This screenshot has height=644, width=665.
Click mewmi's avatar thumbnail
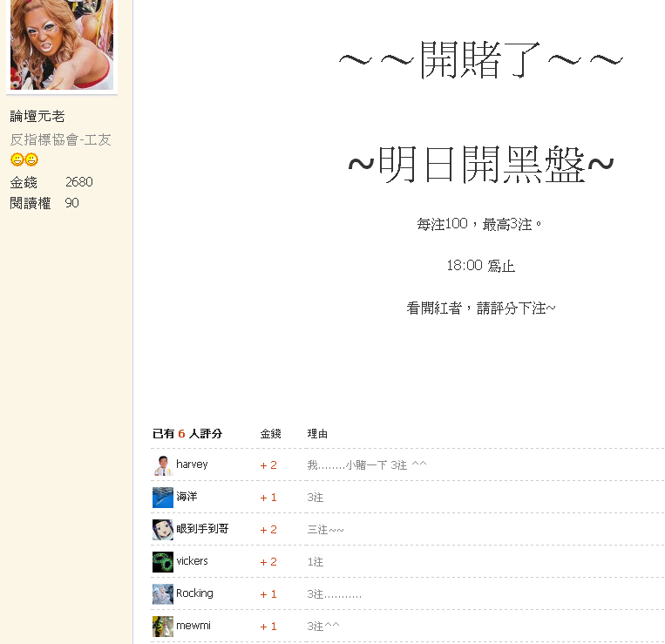tap(163, 627)
